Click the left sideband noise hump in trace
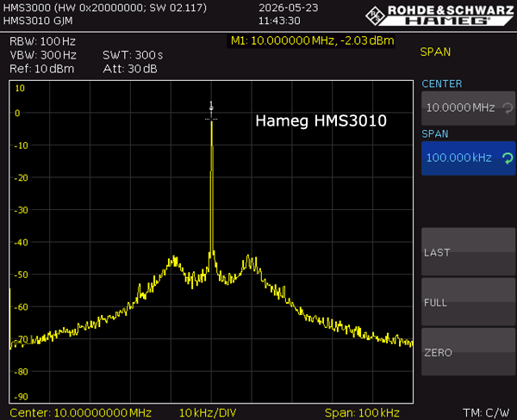This screenshot has height=420, width=517. pos(174,262)
